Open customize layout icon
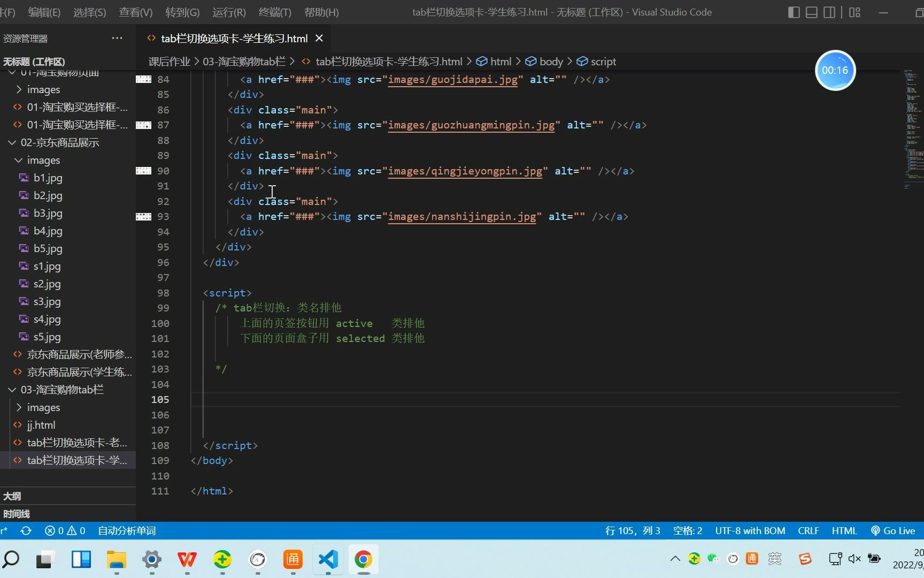This screenshot has height=578, width=924. pyautogui.click(x=854, y=12)
